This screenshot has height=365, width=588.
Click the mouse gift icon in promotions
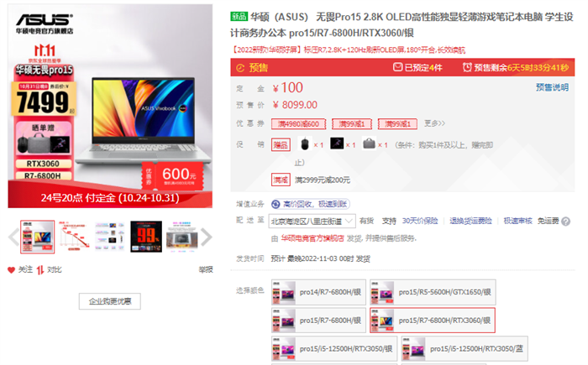coord(305,143)
